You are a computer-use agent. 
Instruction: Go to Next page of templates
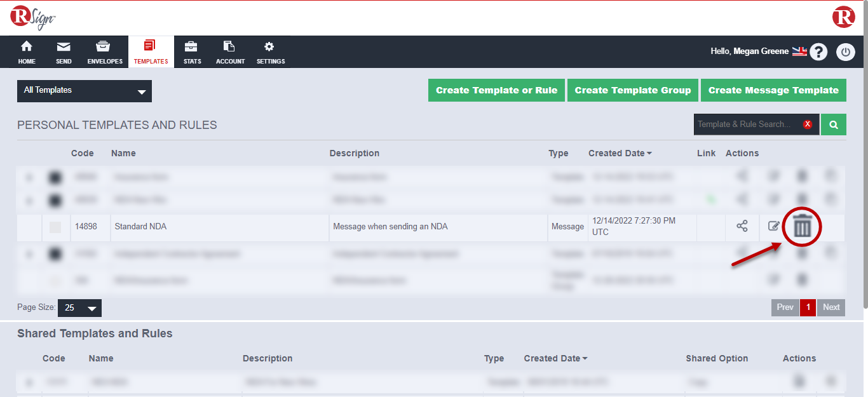click(831, 307)
